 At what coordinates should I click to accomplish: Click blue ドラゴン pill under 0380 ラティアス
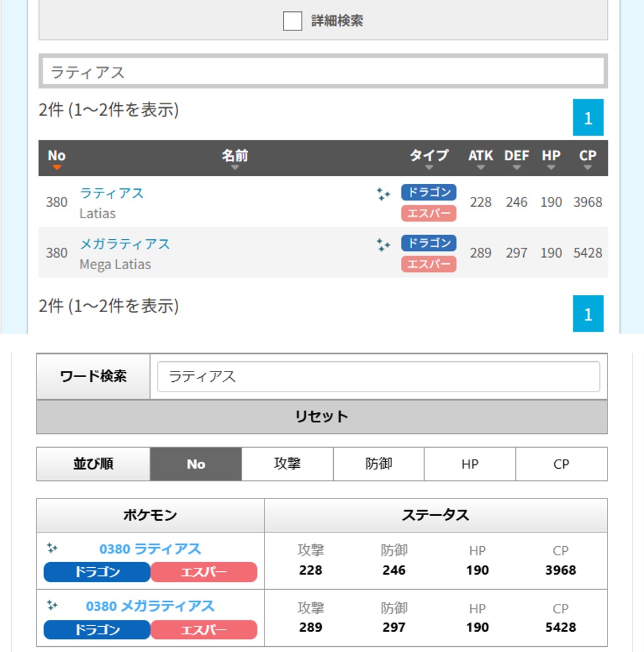[97, 572]
